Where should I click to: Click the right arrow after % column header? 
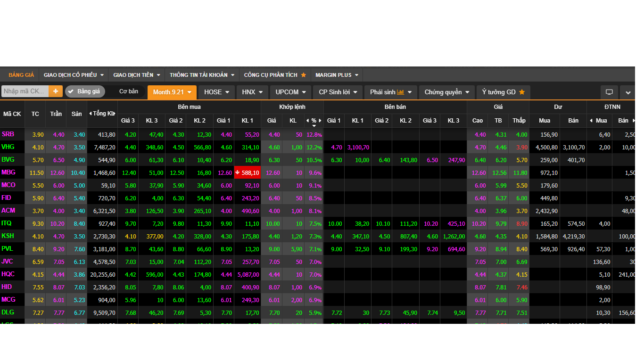pyautogui.click(x=320, y=121)
